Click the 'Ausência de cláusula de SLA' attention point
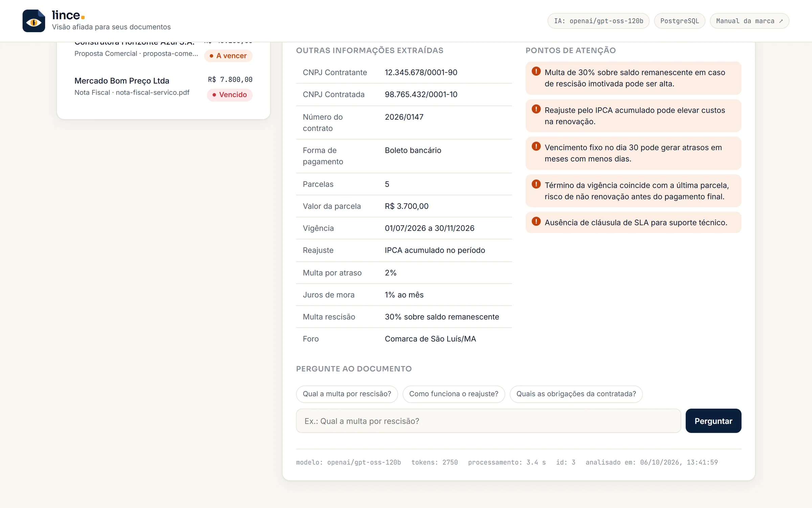 pos(633,223)
